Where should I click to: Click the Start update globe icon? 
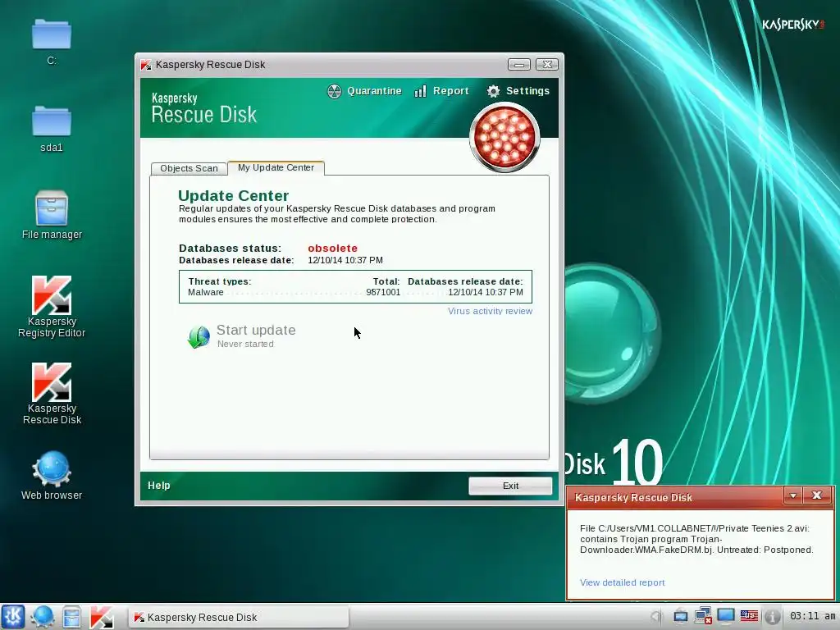[199, 337]
